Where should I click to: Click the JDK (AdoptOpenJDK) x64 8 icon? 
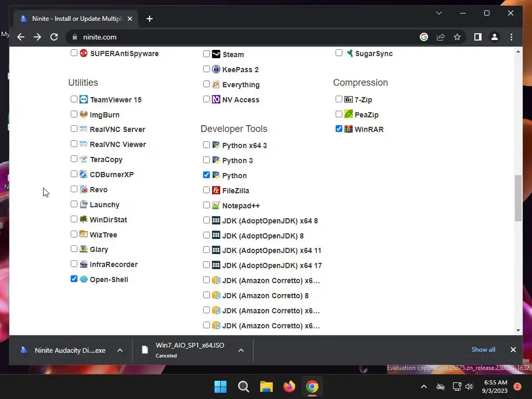(216, 220)
